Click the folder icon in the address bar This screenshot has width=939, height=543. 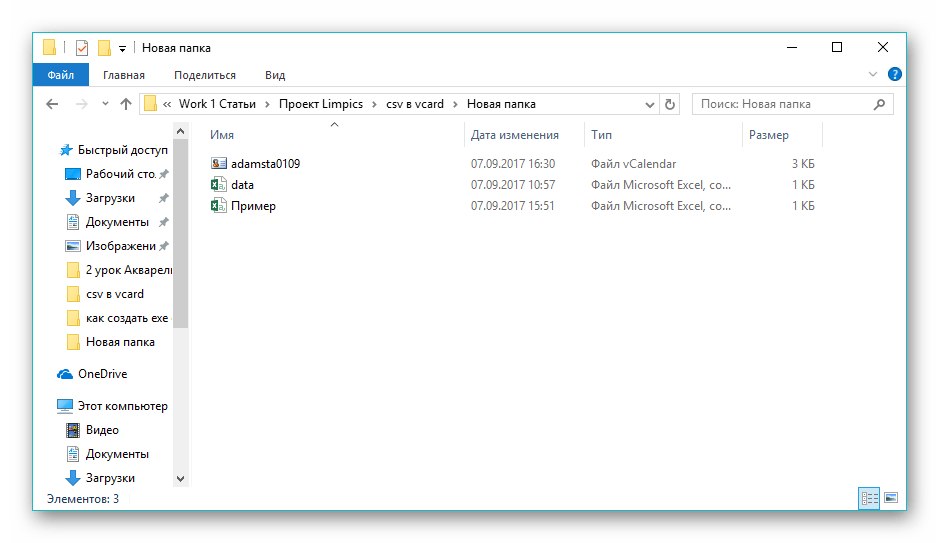pyautogui.click(x=151, y=104)
